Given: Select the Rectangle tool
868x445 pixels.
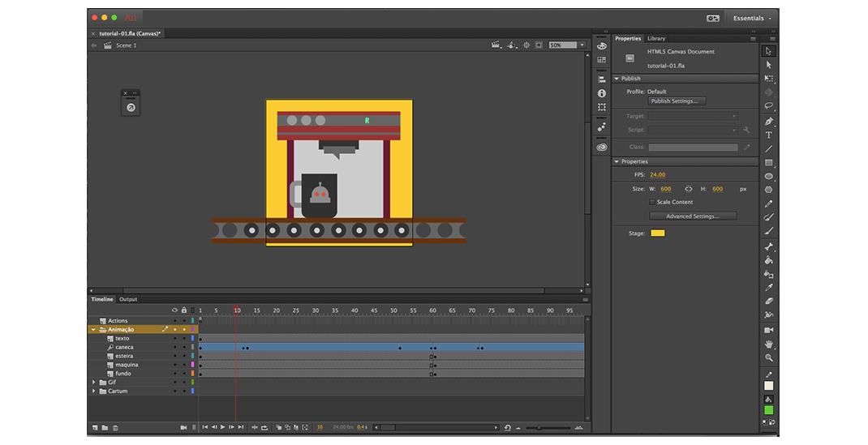Looking at the screenshot, I should click(x=768, y=163).
